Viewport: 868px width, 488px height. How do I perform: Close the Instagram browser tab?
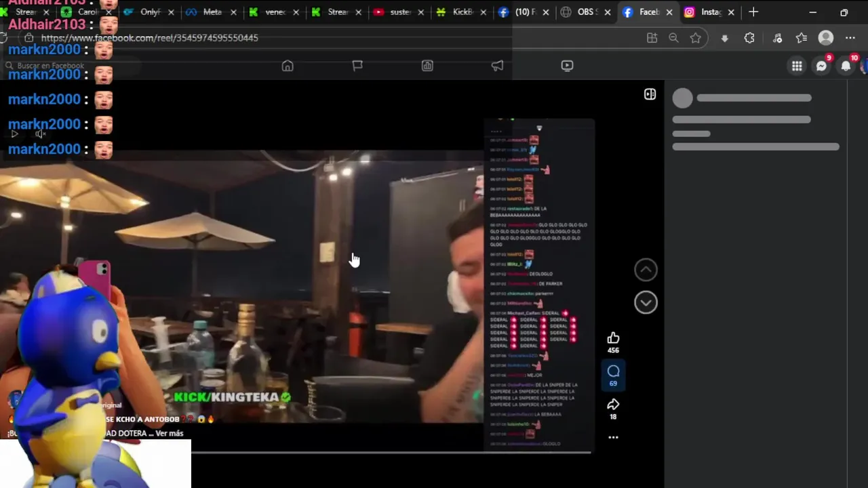pos(731,12)
